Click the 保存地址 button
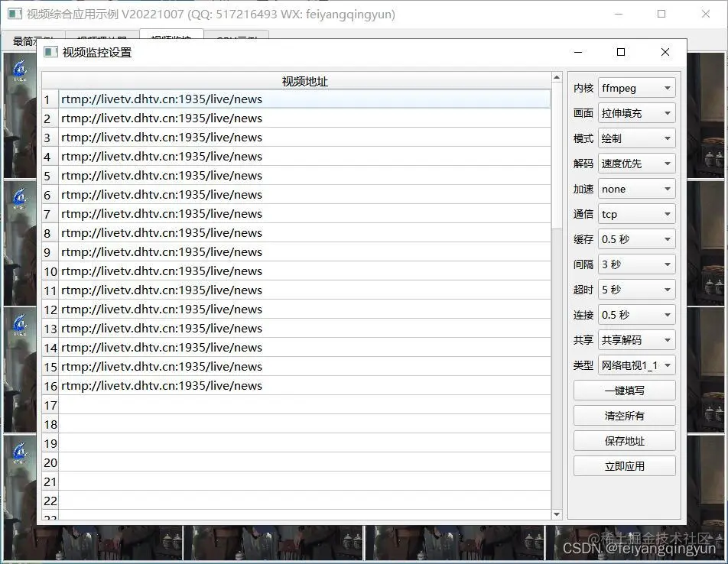 625,441
